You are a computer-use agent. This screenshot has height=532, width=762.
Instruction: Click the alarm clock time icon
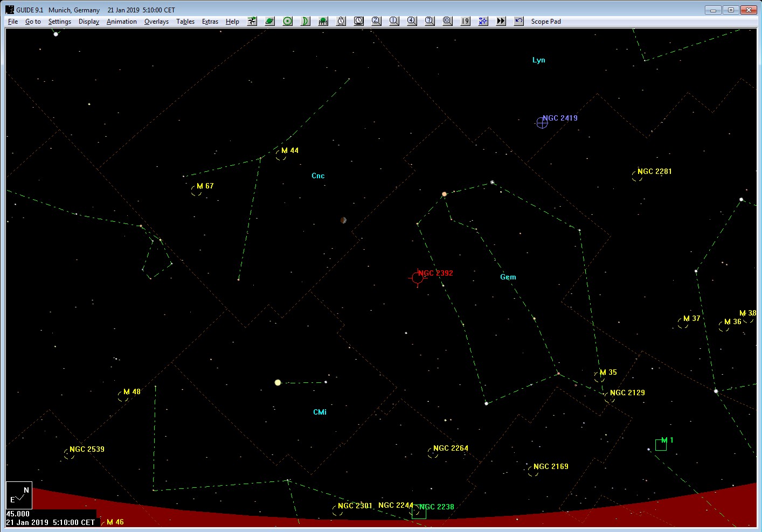point(341,21)
